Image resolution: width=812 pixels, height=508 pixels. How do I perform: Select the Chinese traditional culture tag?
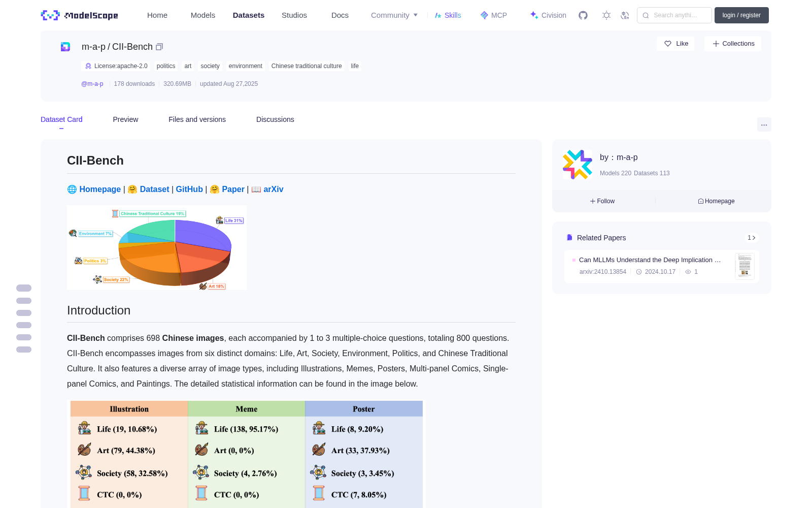click(307, 66)
